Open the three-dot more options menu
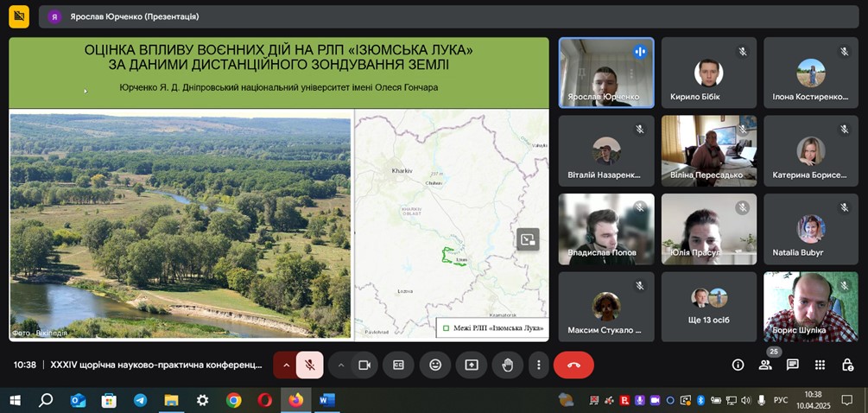The height and width of the screenshot is (413, 868). tap(539, 365)
